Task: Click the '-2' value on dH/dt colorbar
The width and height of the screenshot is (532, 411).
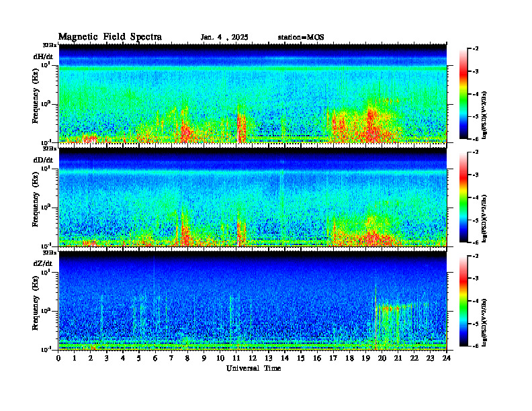Action: coord(476,49)
